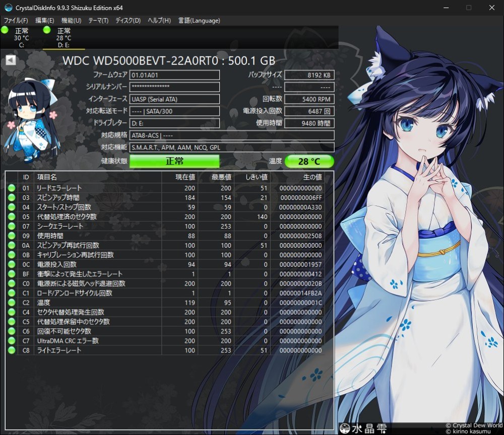
Task: Click the 5400 RPM rotation field
Action: [309, 99]
